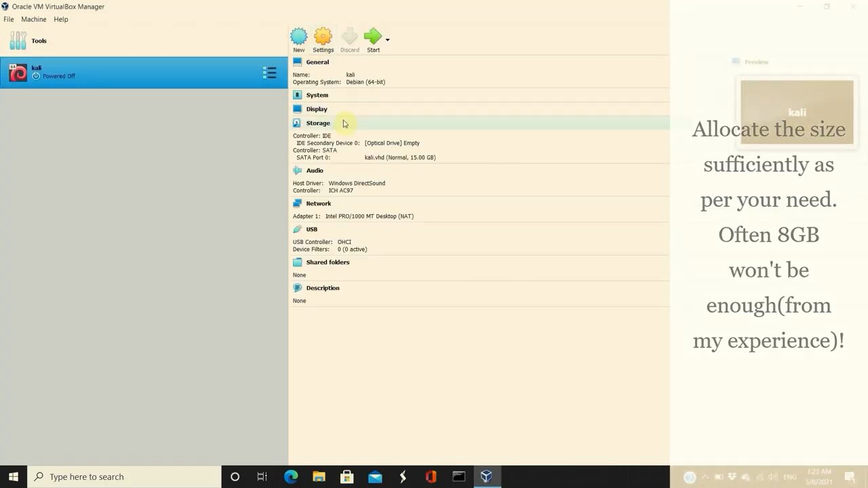Open the Office app from the taskbar
The width and height of the screenshot is (868, 488).
[431, 476]
